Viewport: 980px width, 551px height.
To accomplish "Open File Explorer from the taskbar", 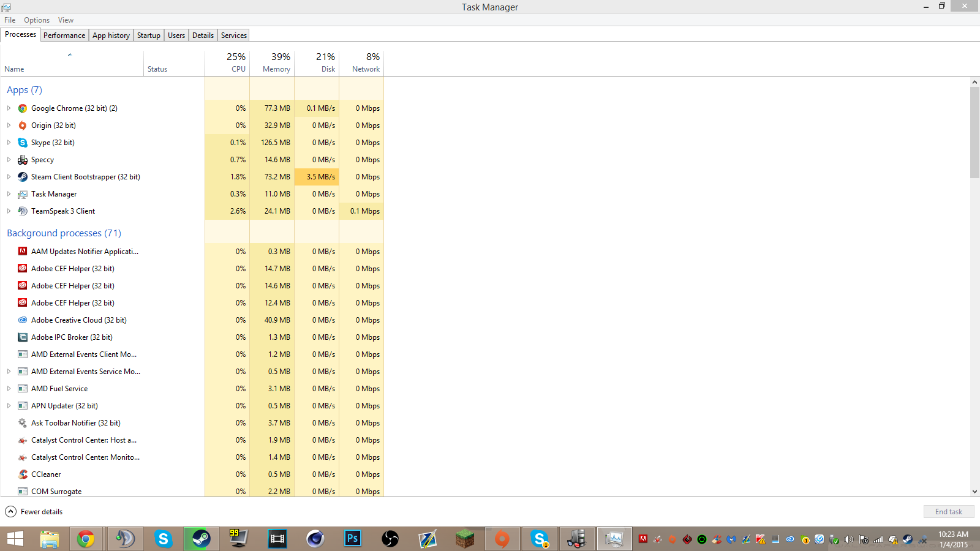I will point(50,539).
